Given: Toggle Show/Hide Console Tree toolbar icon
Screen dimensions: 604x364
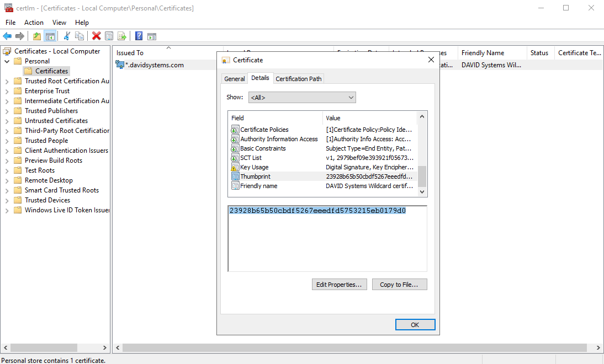Looking at the screenshot, I should [50, 36].
